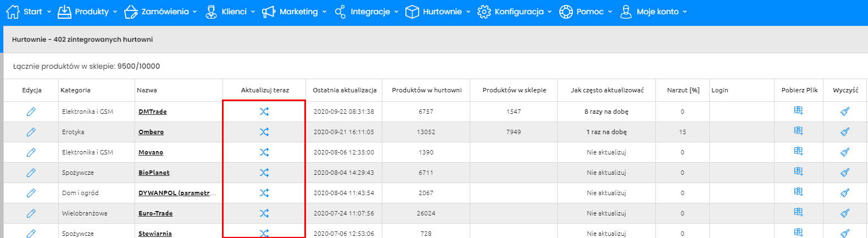The image size is (868, 238).
Task: Open the DYWANPOL (parametr... link
Action: click(x=177, y=193)
